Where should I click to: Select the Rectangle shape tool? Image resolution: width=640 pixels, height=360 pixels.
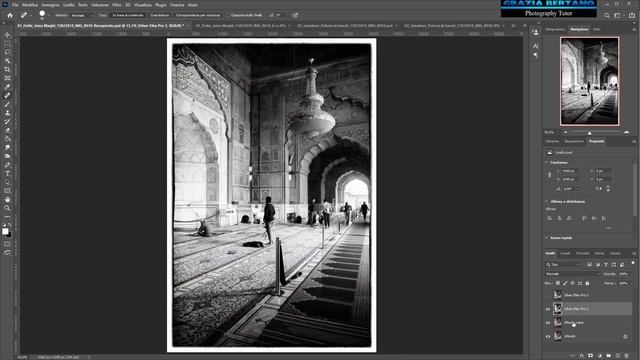[7, 191]
